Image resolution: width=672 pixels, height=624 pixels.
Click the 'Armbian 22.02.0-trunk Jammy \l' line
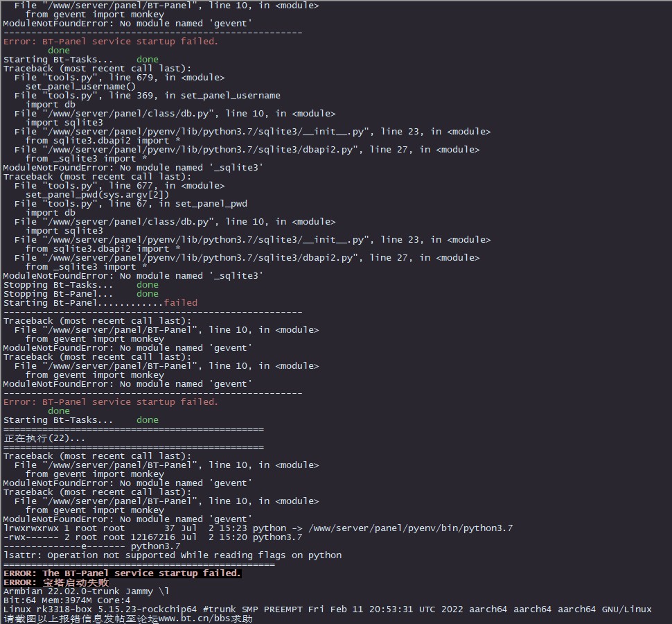(x=86, y=591)
